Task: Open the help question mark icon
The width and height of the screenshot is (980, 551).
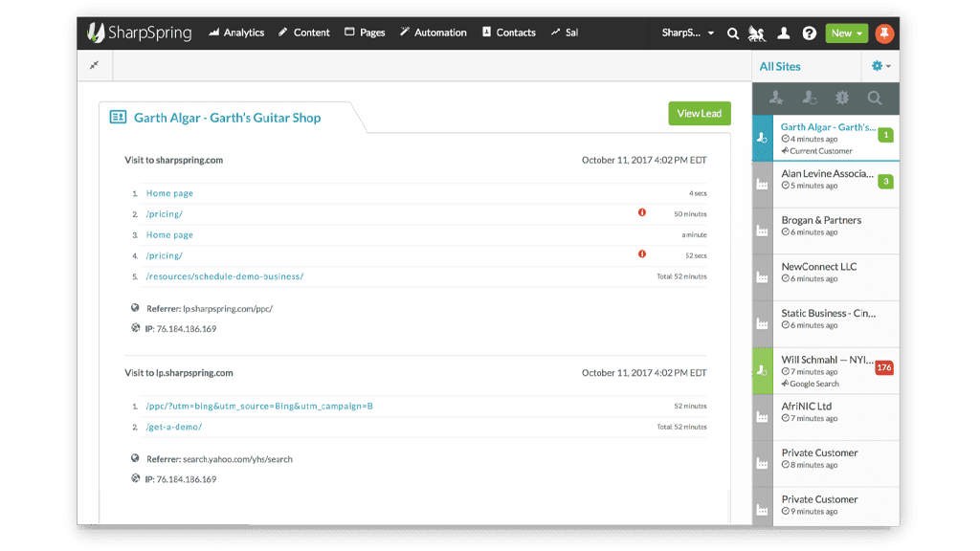Action: coord(810,33)
